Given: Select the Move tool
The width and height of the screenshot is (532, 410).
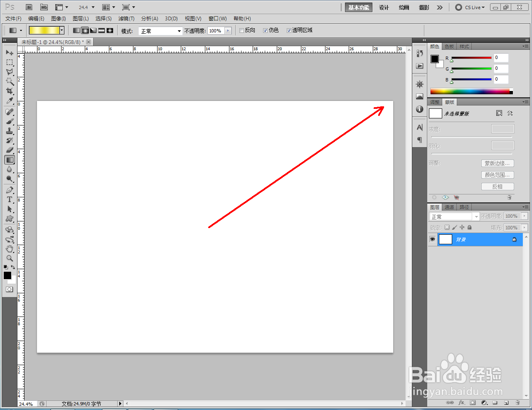Looking at the screenshot, I should (x=10, y=53).
